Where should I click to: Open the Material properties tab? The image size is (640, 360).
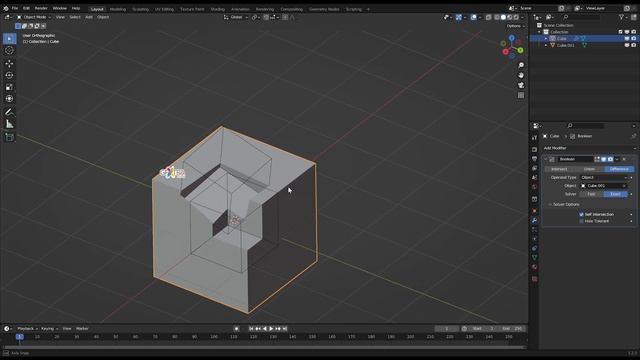pos(535,267)
